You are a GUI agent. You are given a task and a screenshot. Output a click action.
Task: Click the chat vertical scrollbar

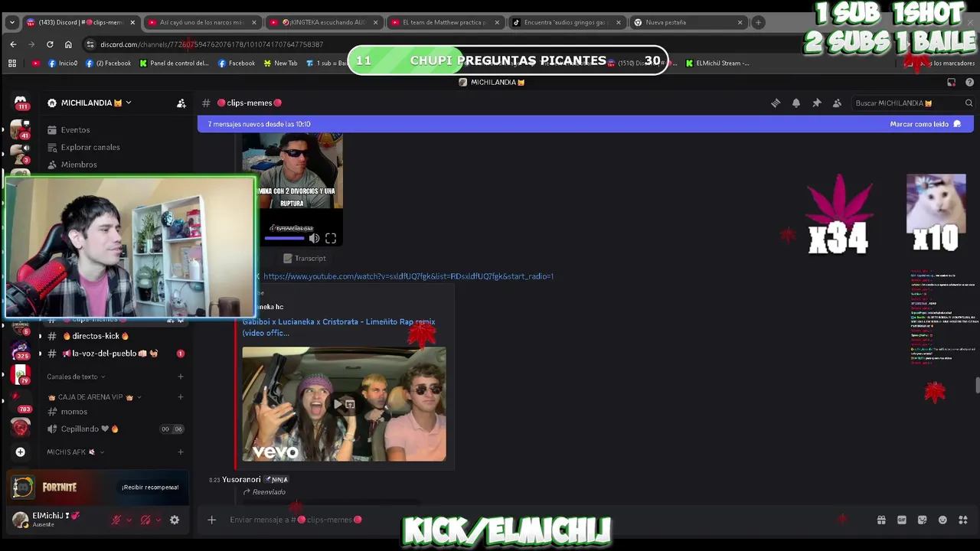(x=976, y=385)
